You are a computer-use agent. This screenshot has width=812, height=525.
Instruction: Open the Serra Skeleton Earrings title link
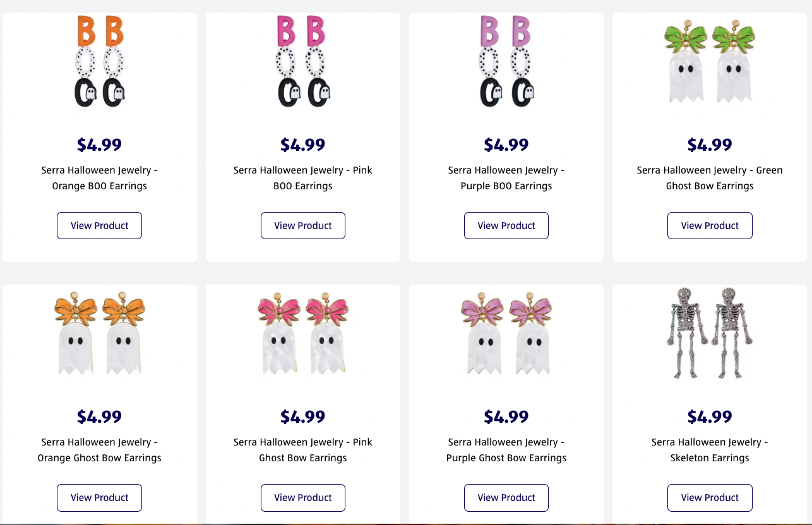coord(710,450)
